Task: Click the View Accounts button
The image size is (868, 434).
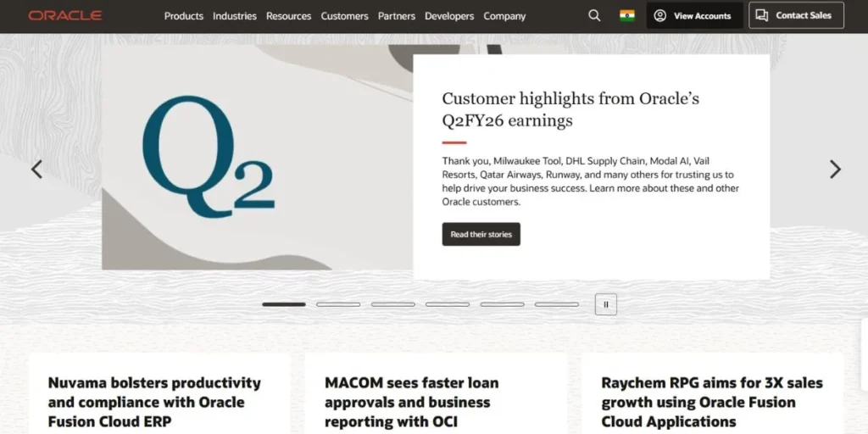Action: [x=694, y=15]
